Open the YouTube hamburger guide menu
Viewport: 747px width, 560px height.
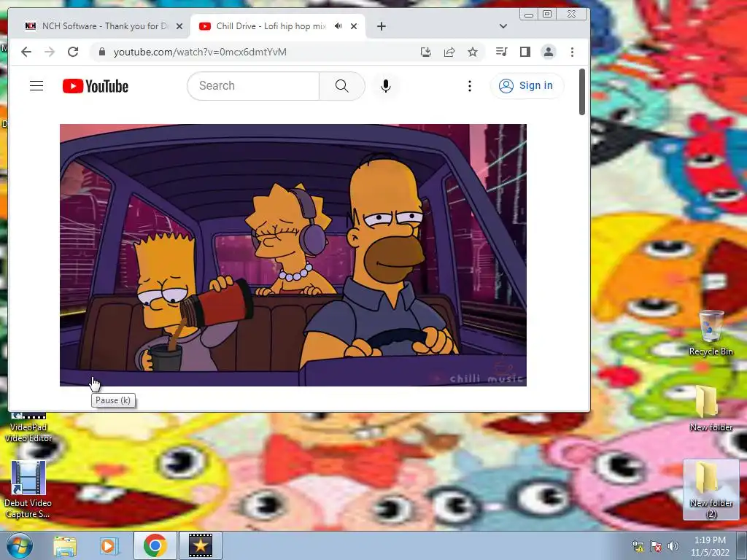pos(36,86)
